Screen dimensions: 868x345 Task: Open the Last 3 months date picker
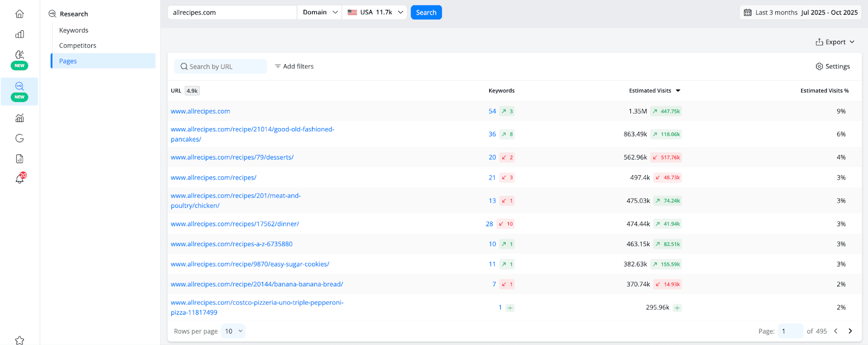(801, 12)
